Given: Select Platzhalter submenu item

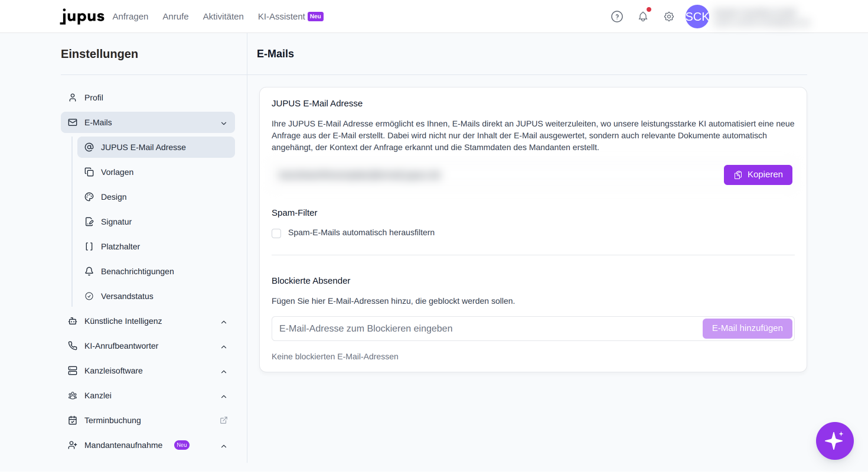Looking at the screenshot, I should pos(156,246).
